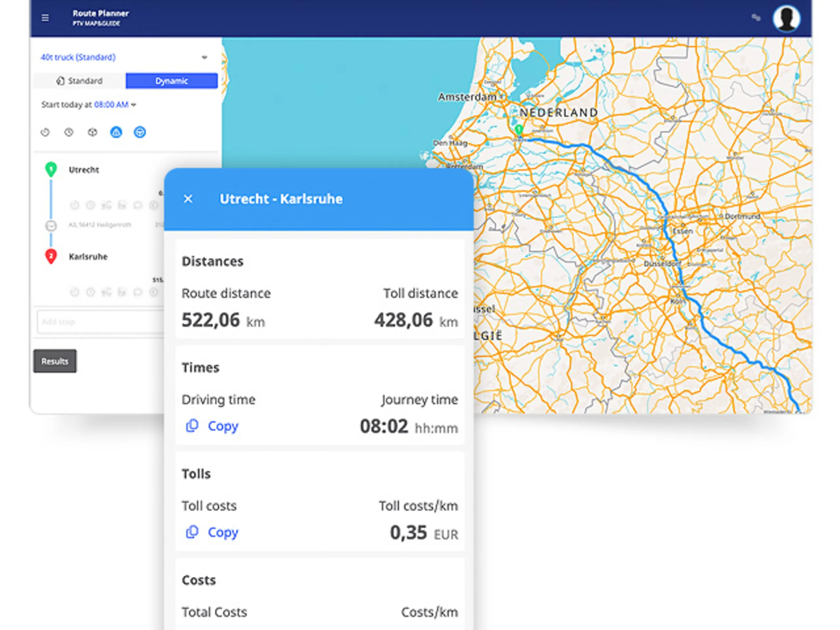Focus the Add stop input field
840x630 pixels.
coord(101,322)
